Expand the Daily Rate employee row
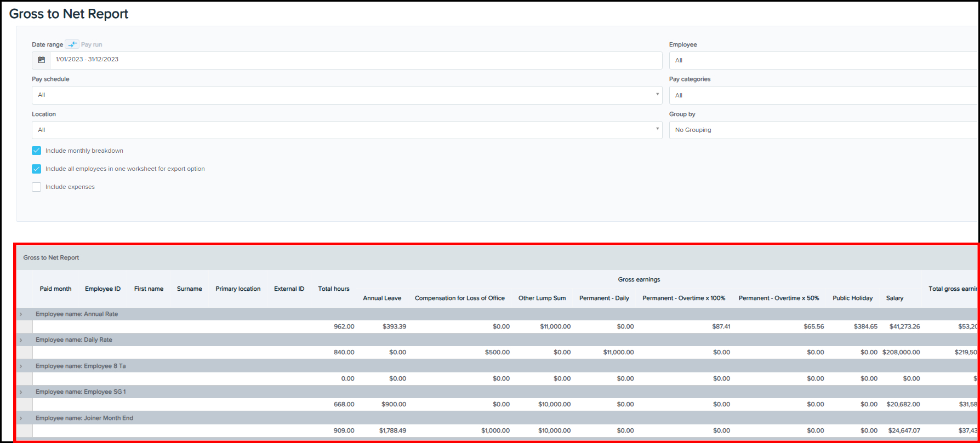This screenshot has height=443, width=980. (21, 340)
